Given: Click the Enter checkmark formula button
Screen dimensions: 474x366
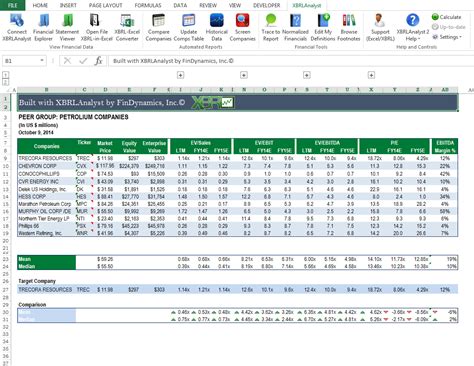Looking at the screenshot, I should tap(83, 61).
